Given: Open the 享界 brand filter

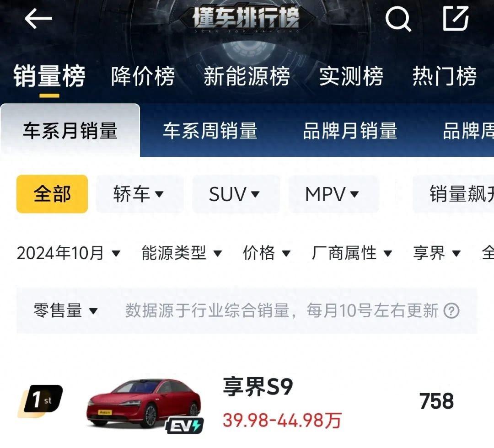Looking at the screenshot, I should [437, 253].
